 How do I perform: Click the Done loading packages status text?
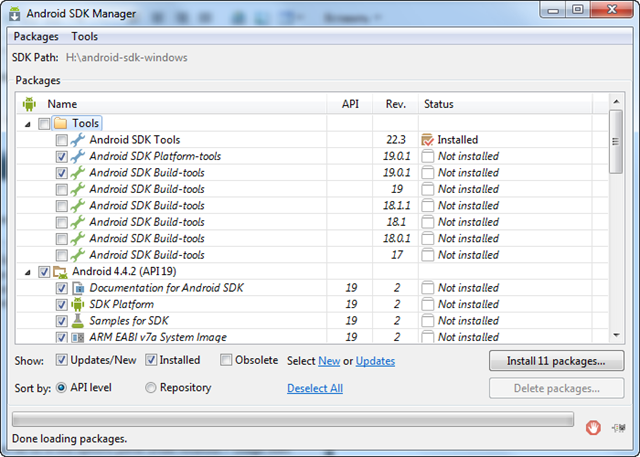(x=69, y=439)
